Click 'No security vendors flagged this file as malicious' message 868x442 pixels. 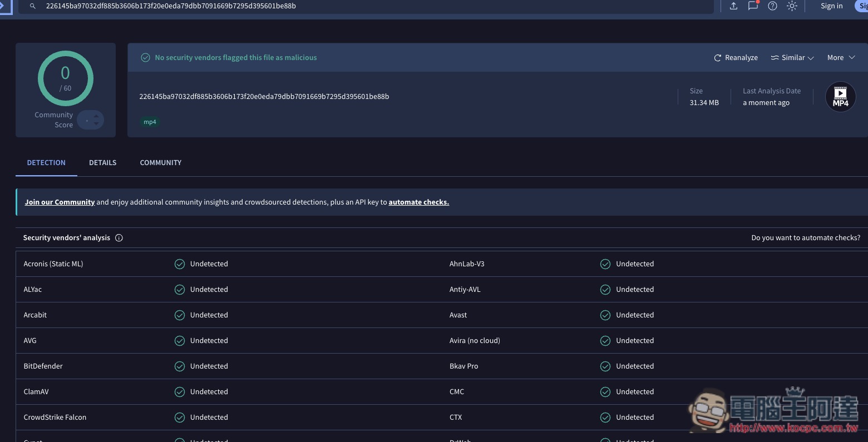click(x=236, y=58)
